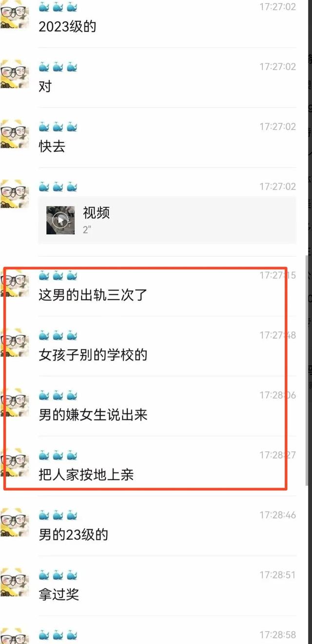This screenshot has height=644, width=312.
Task: Tap avatar beside 女孩子别的学校的
Action: pos(13,343)
